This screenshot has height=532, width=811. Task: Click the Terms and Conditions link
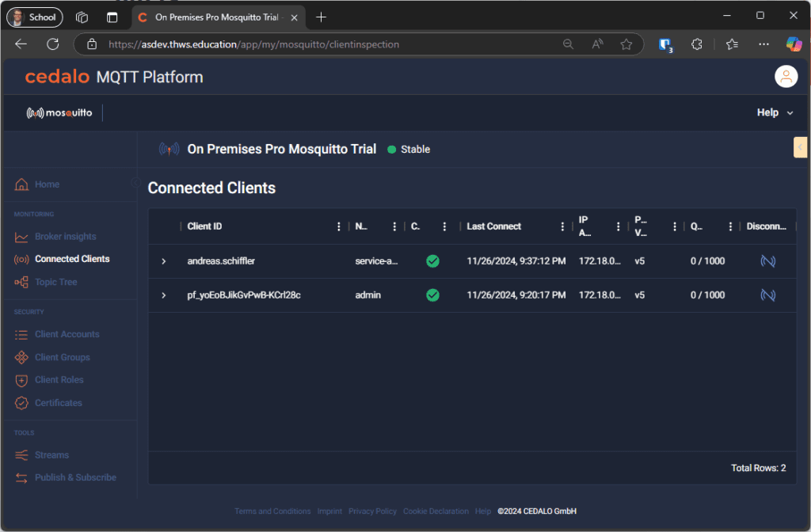pyautogui.click(x=272, y=511)
